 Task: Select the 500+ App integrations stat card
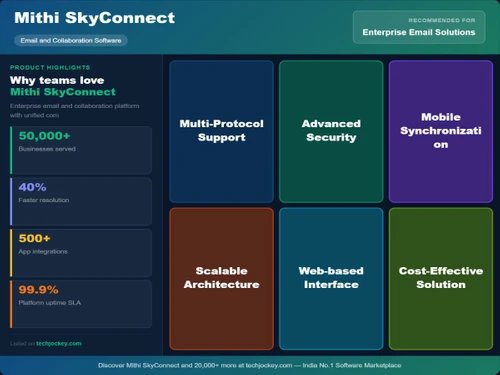click(x=81, y=253)
